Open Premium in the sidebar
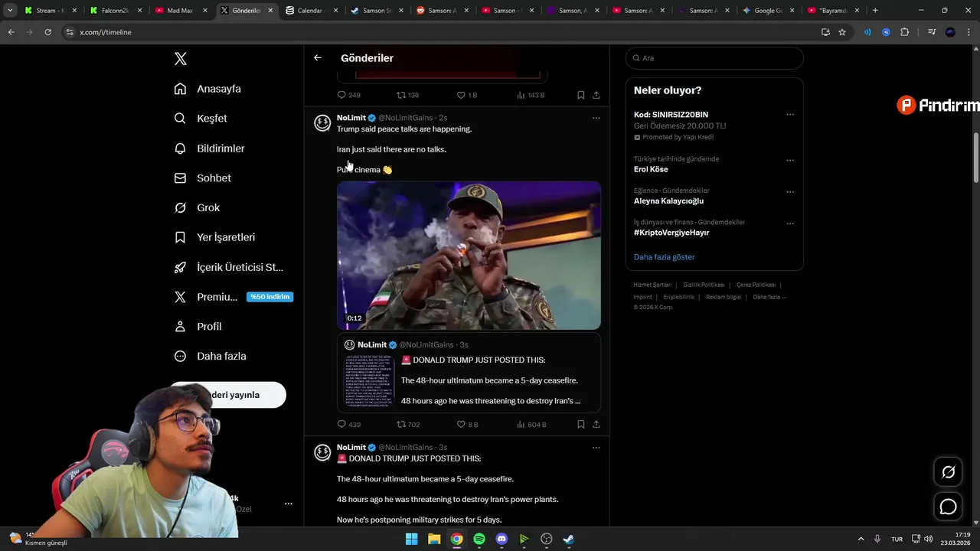 206,297
